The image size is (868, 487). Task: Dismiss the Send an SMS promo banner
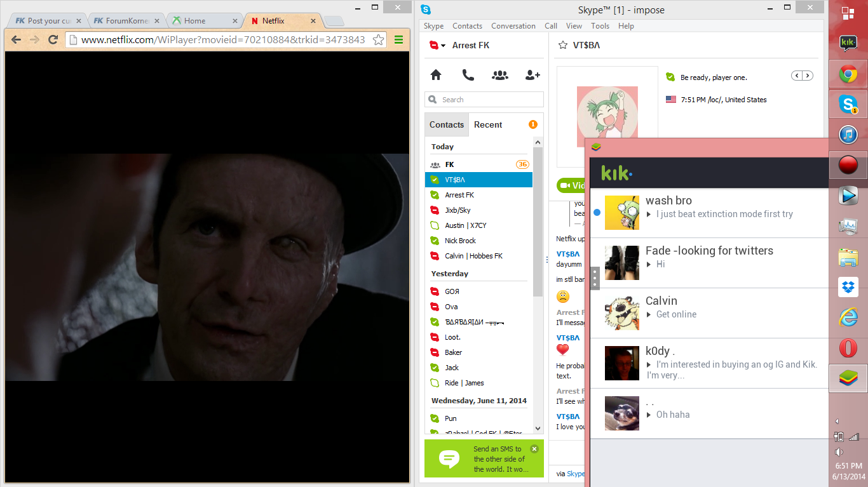[x=534, y=449]
